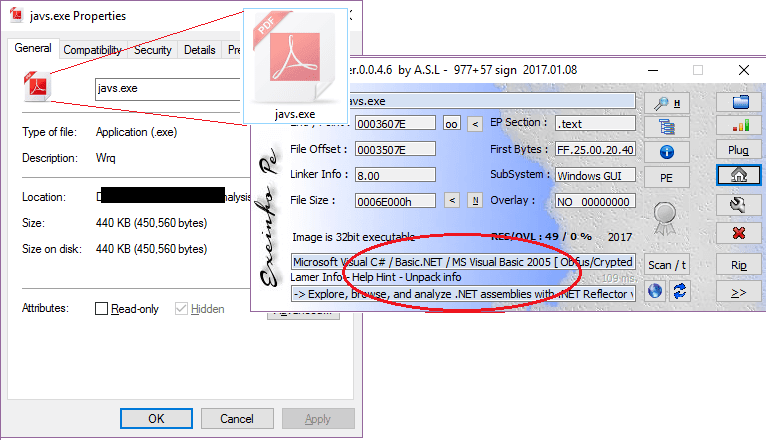Click the blue refresh arrows icon
Viewport: 779px width, 441px height.
click(x=679, y=291)
